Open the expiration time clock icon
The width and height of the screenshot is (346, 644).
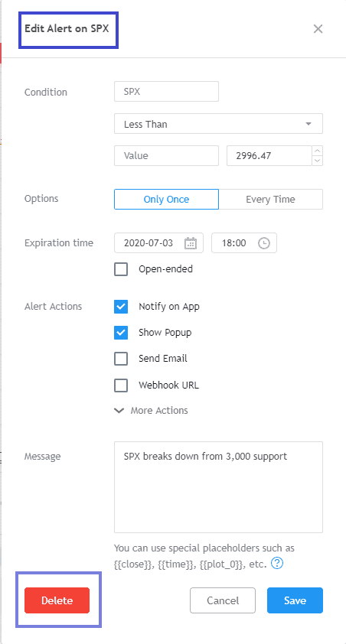pos(264,243)
